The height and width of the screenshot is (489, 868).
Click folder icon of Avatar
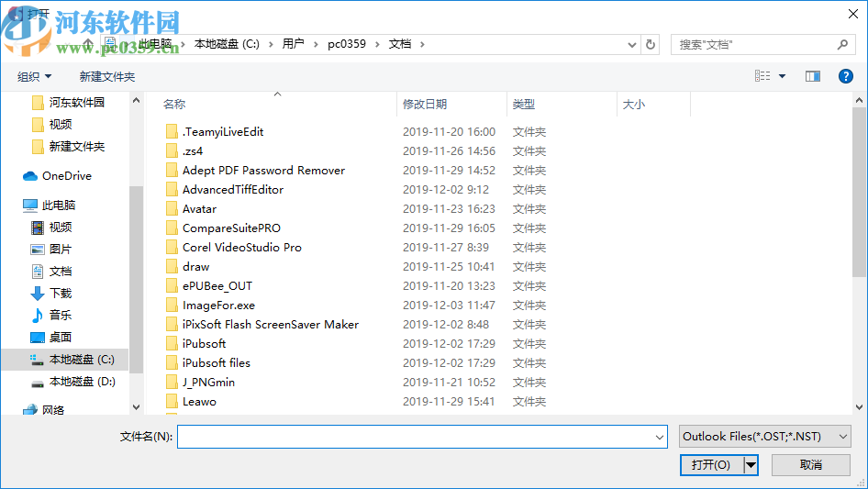coord(172,209)
